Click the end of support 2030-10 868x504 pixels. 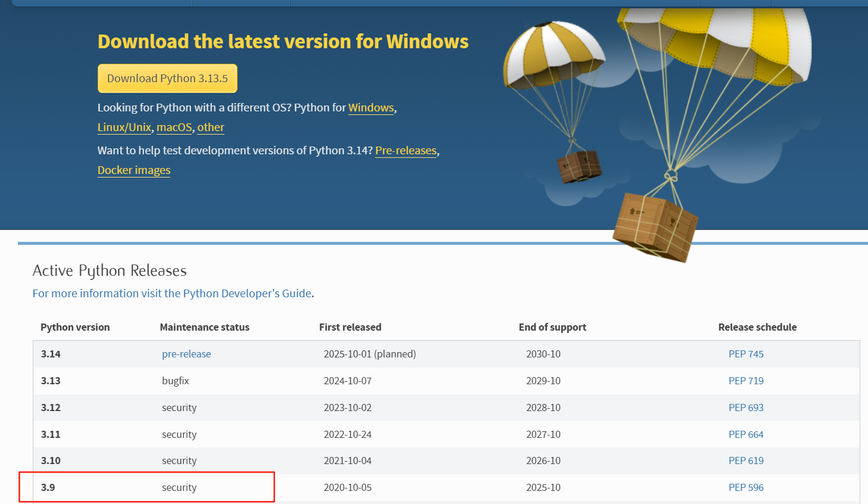[x=544, y=354]
